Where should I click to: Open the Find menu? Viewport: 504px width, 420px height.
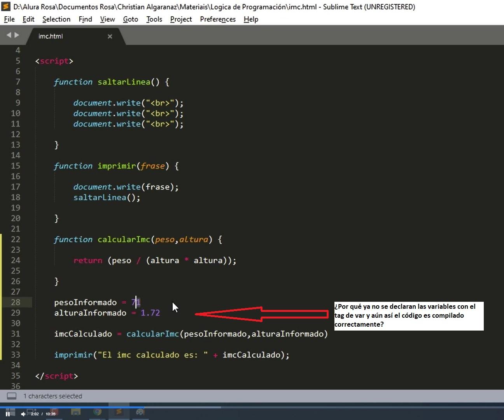85,19
